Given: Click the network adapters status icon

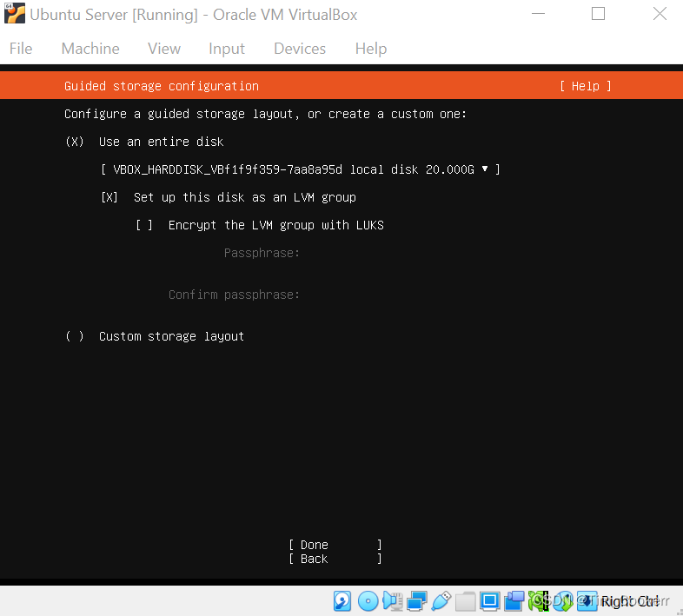Looking at the screenshot, I should pos(417,601).
